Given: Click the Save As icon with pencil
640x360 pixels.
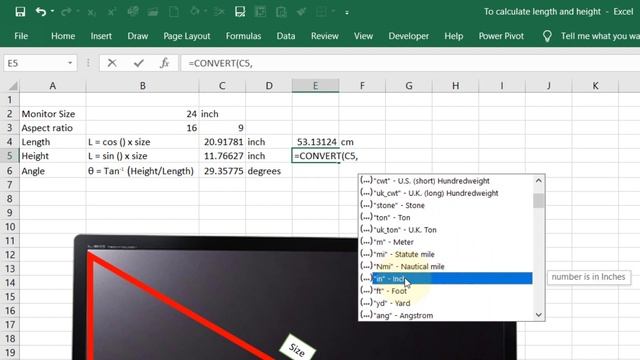Looking at the screenshot, I should click(240, 12).
